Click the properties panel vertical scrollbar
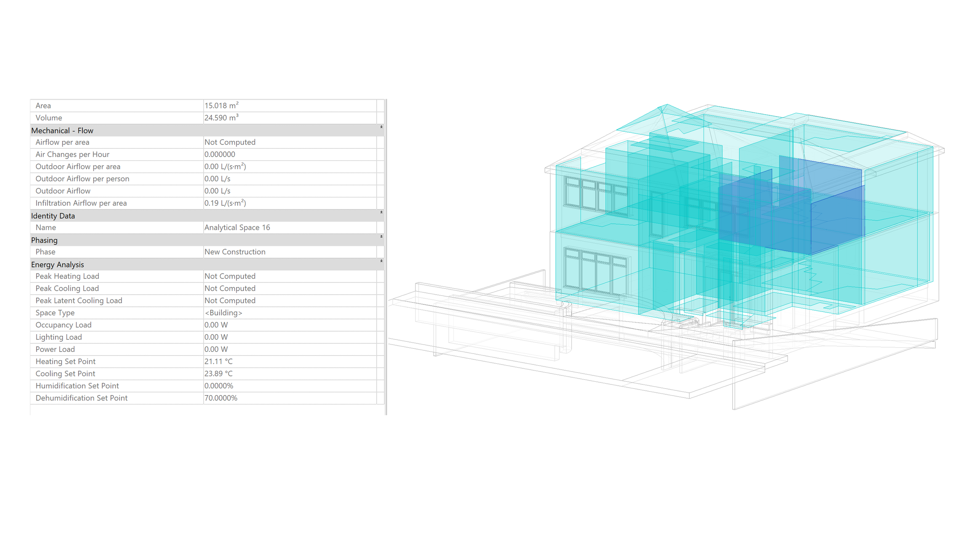The height and width of the screenshot is (552, 980). point(386,255)
